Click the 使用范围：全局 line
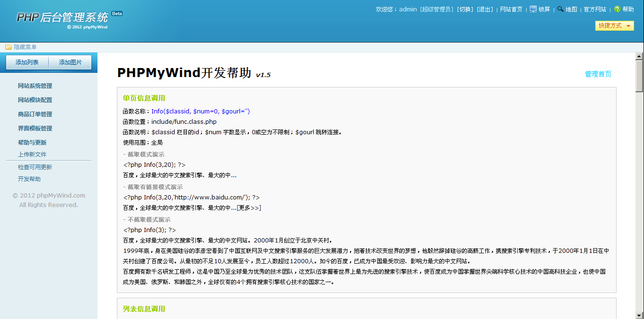 143,143
